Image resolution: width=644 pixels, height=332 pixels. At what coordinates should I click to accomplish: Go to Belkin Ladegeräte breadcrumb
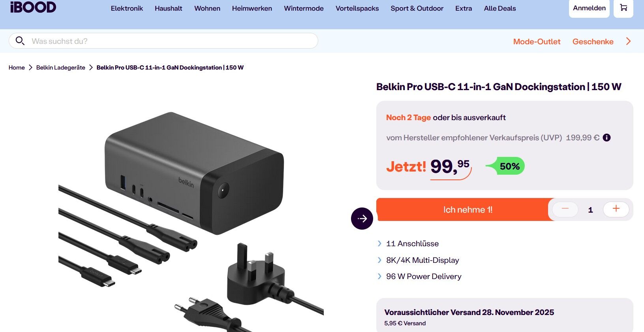coord(61,68)
